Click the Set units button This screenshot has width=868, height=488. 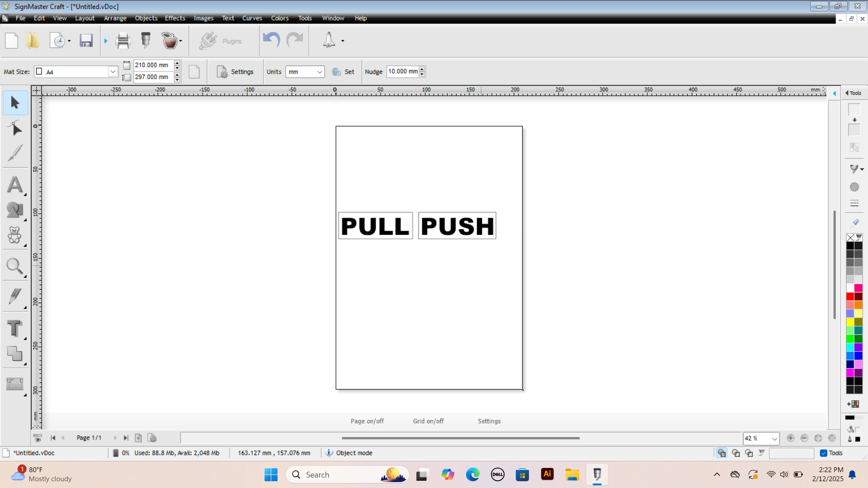pyautogui.click(x=343, y=72)
